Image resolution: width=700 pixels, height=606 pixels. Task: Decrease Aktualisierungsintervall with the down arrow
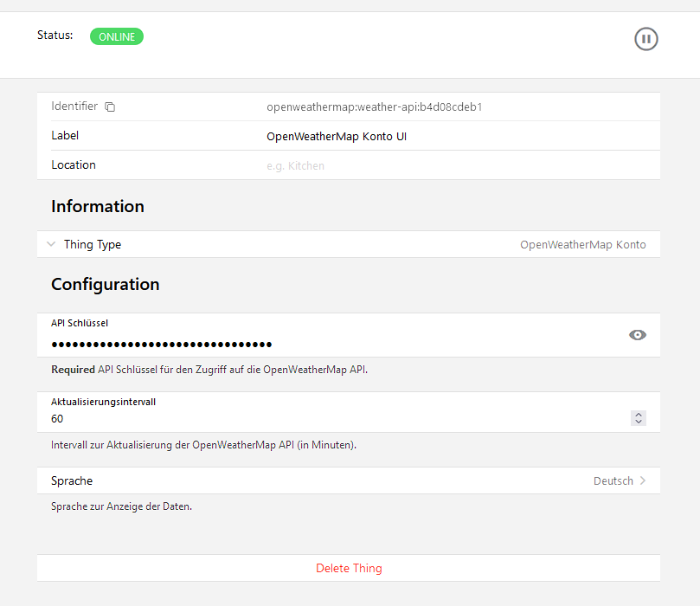639,422
